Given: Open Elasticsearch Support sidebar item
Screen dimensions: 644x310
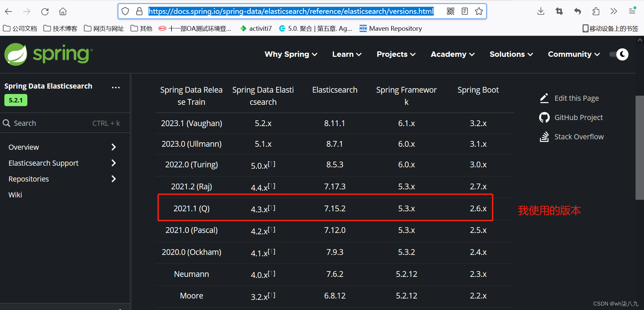Looking at the screenshot, I should coord(44,163).
